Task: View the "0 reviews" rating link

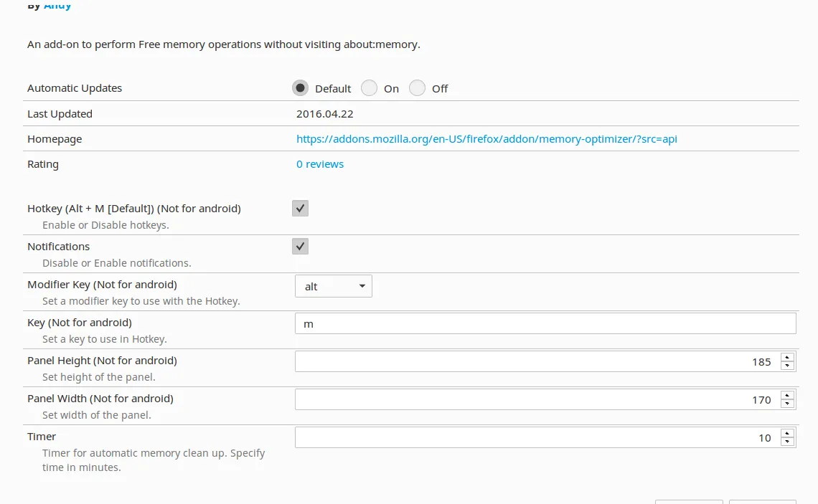Action: [x=320, y=163]
